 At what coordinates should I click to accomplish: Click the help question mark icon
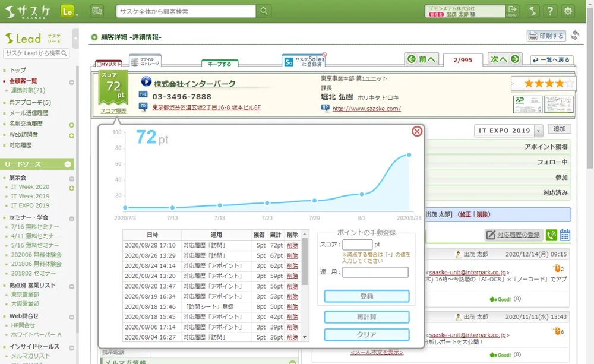(550, 11)
